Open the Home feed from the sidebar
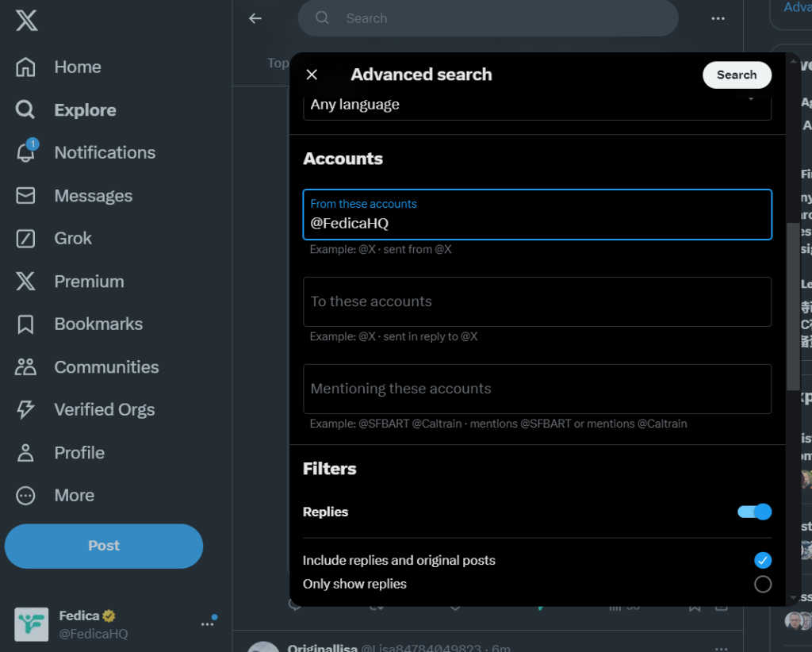This screenshot has width=812, height=652. 77,67
